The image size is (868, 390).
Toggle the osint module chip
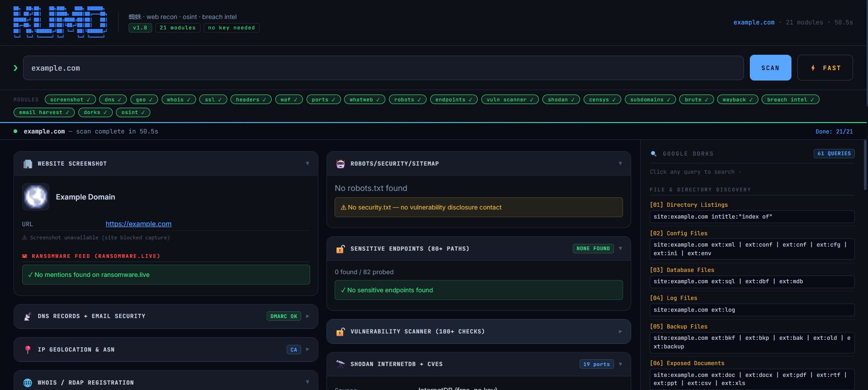point(133,112)
